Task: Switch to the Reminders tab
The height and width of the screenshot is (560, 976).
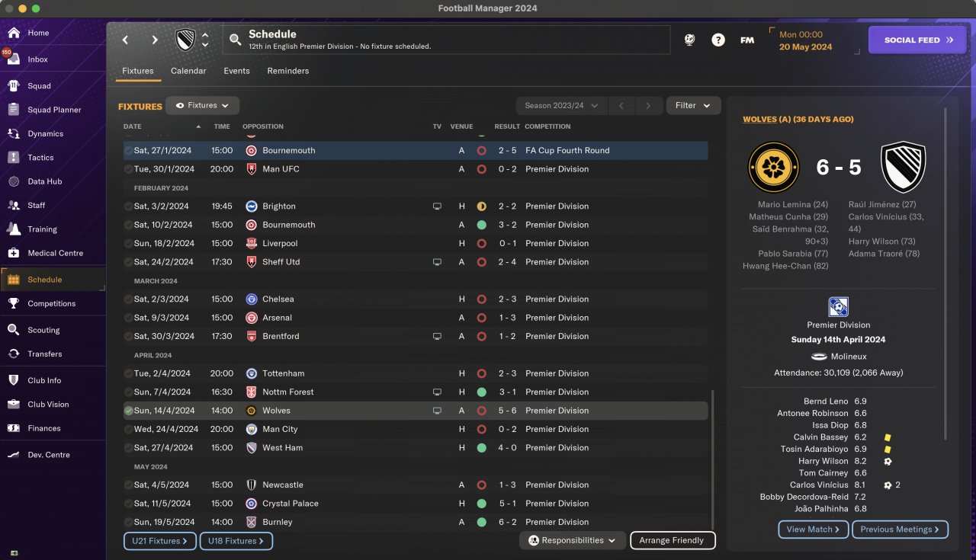Action: click(x=288, y=71)
